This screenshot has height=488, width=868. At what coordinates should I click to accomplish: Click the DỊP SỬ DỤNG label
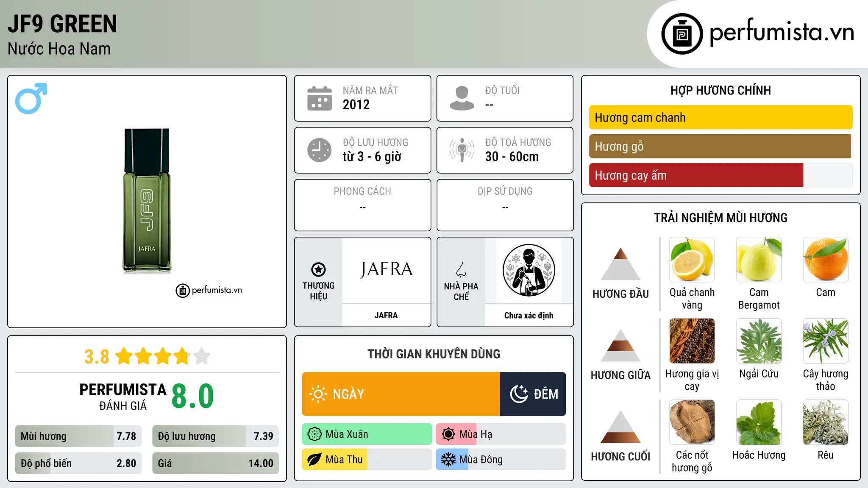[x=505, y=191]
